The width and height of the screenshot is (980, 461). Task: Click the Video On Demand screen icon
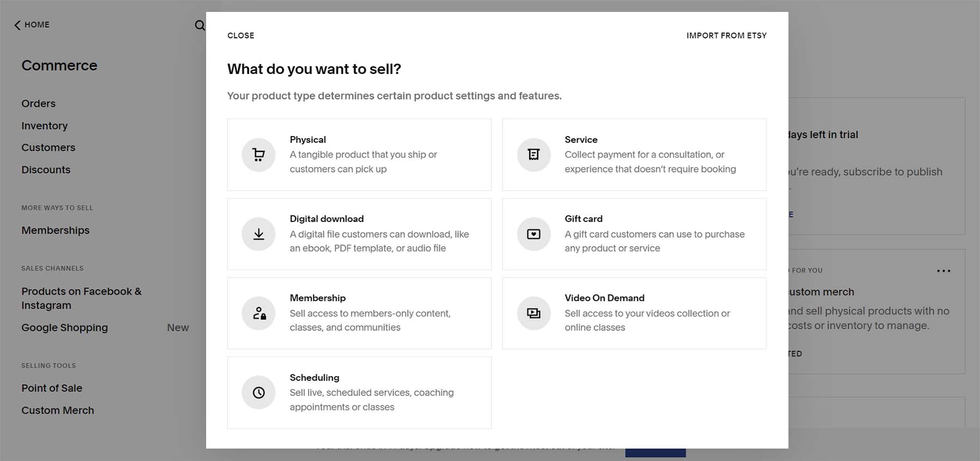click(x=534, y=314)
